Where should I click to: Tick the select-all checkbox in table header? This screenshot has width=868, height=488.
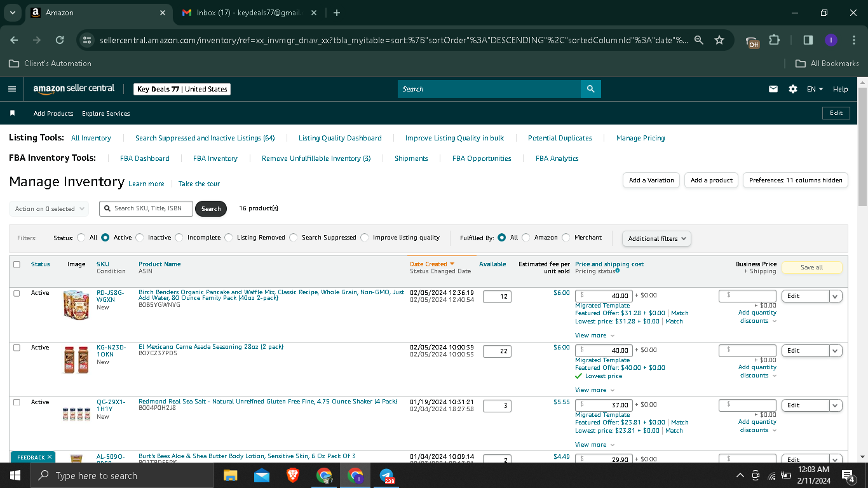[x=17, y=264]
